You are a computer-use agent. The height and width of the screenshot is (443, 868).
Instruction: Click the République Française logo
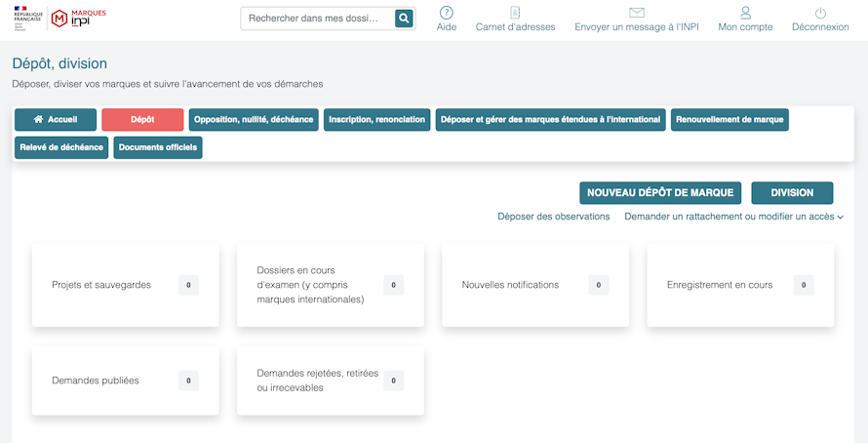(27, 17)
